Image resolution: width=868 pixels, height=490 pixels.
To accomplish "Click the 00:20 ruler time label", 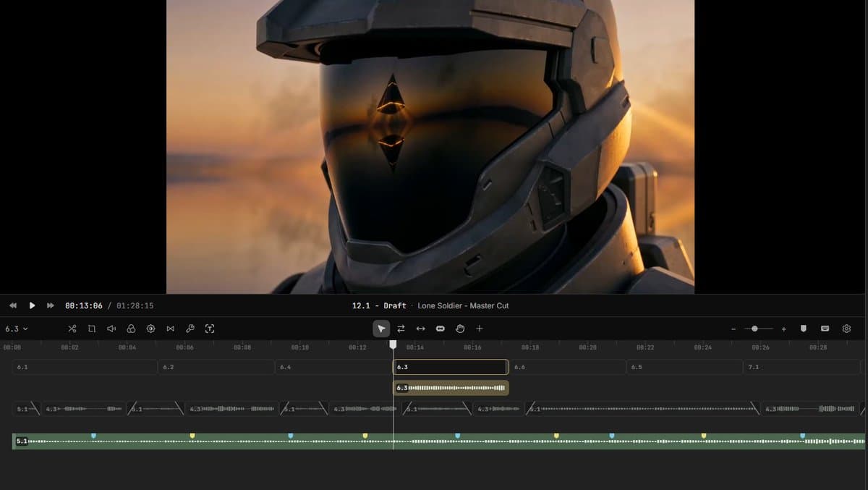I will [587, 347].
